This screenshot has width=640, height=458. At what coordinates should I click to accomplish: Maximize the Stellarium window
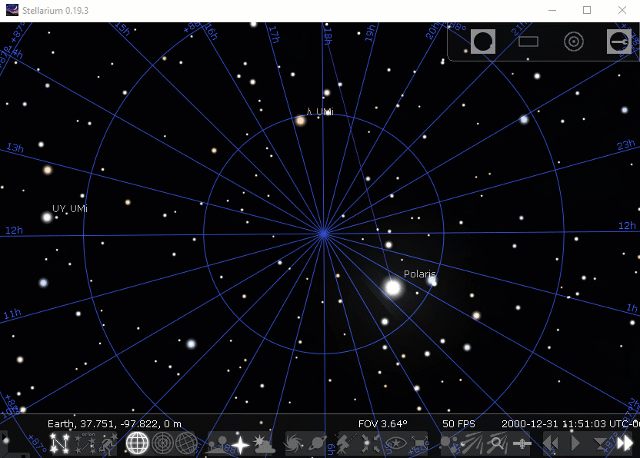click(x=587, y=10)
